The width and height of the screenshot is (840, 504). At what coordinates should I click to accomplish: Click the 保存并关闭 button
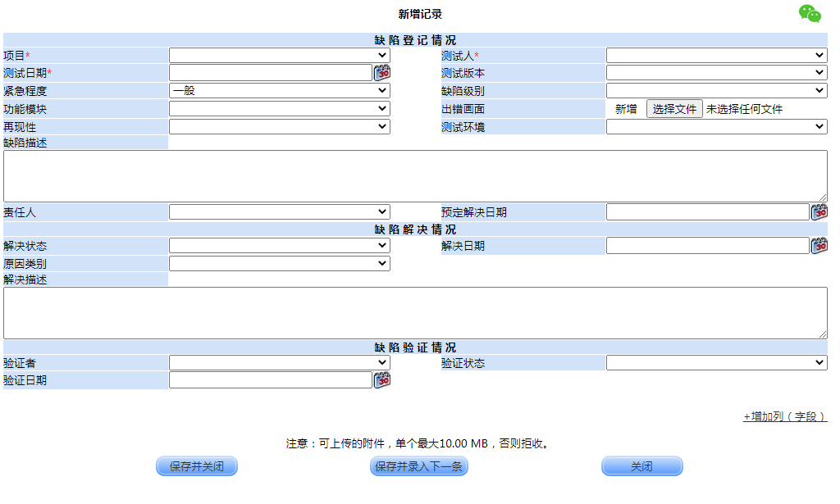(x=197, y=466)
